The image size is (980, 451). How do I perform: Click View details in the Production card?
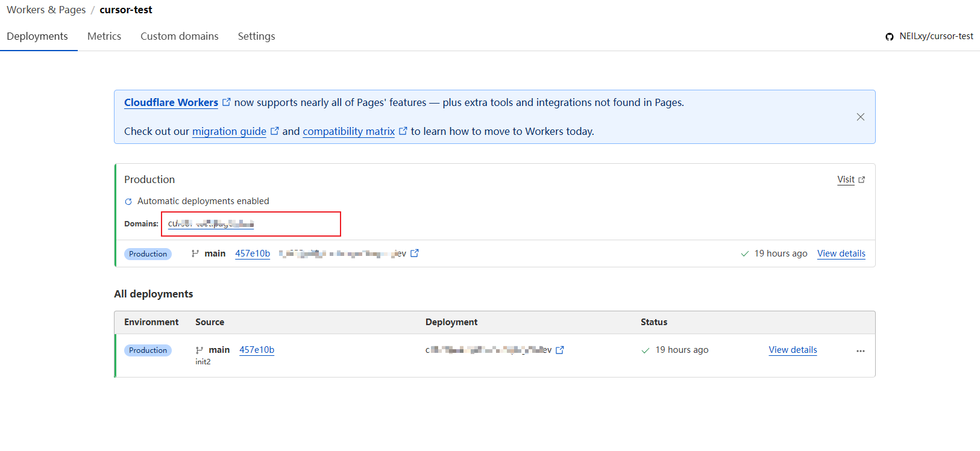click(x=841, y=253)
